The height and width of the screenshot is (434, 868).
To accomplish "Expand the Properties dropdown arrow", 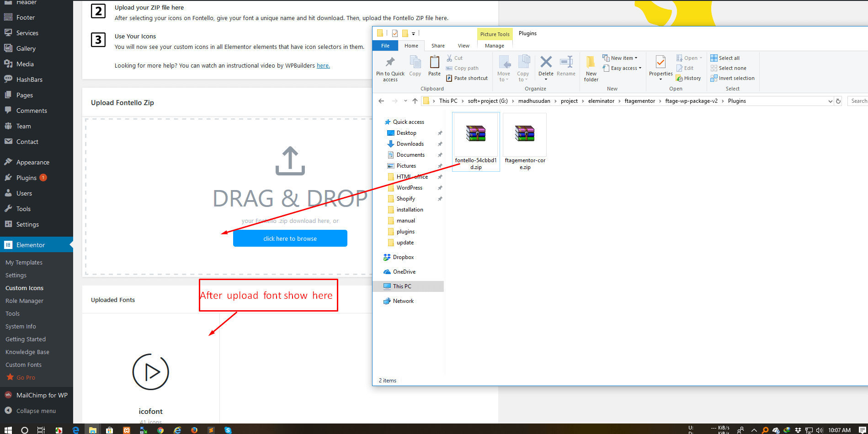I will (x=660, y=79).
